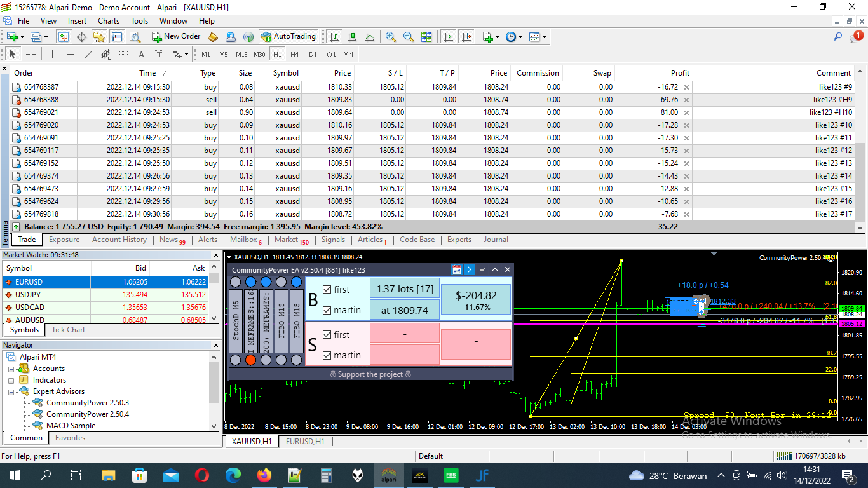
Task: Select the M15 timeframe
Action: pos(241,55)
